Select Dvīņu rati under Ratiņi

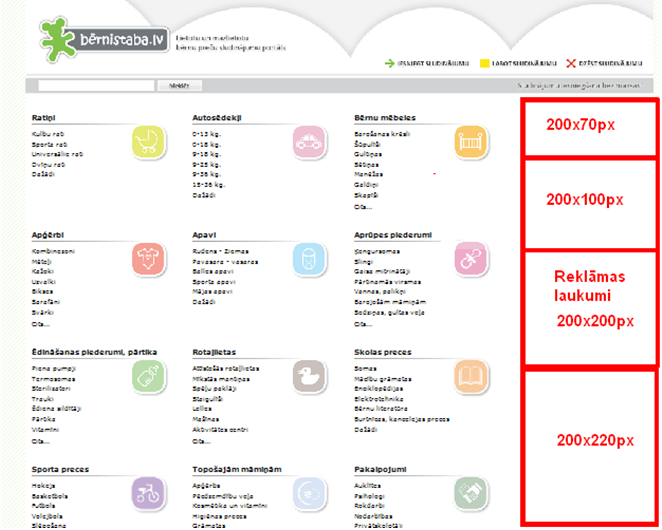click(48, 164)
